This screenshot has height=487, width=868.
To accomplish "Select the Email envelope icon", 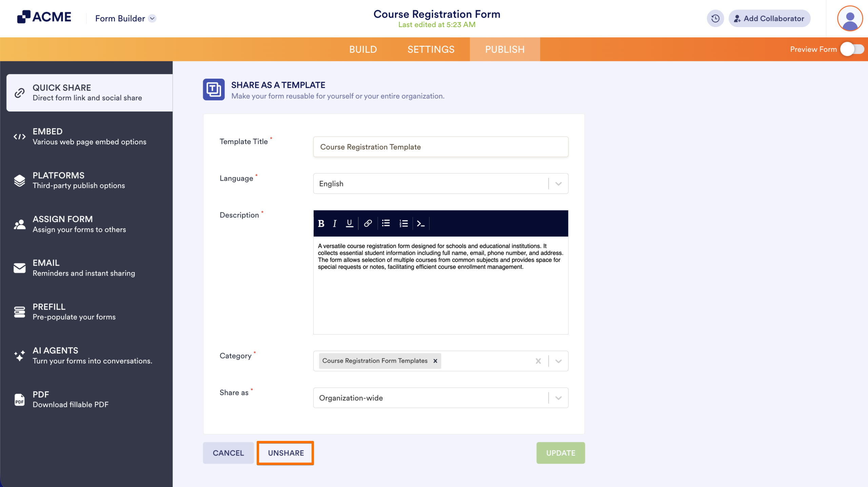I will [19, 268].
